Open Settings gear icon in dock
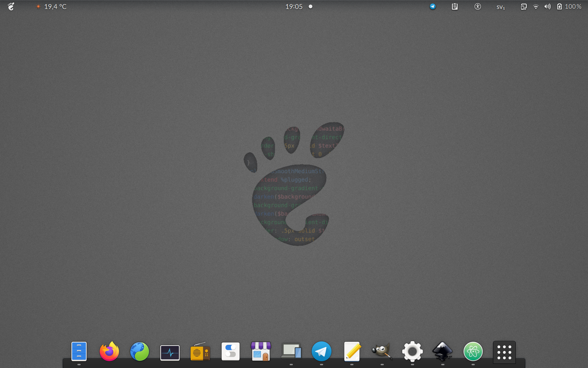 pyautogui.click(x=413, y=351)
